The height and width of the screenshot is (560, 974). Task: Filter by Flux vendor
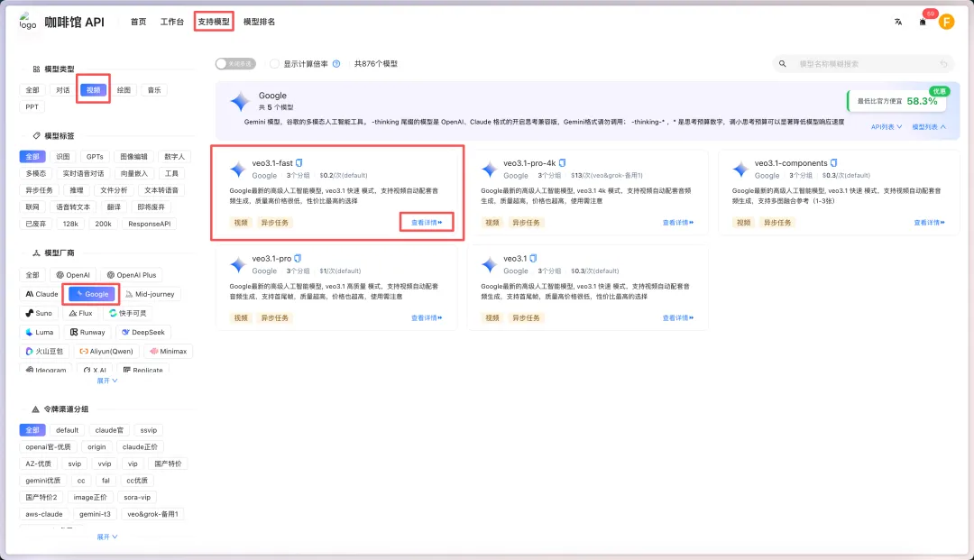pos(80,313)
